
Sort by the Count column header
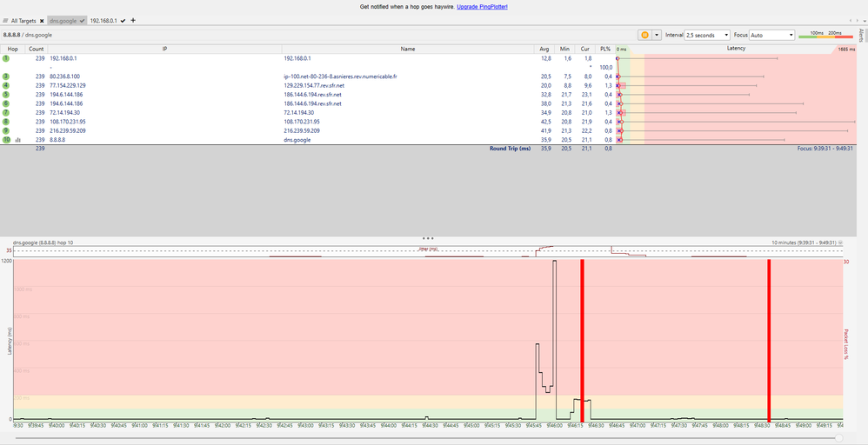(37, 49)
